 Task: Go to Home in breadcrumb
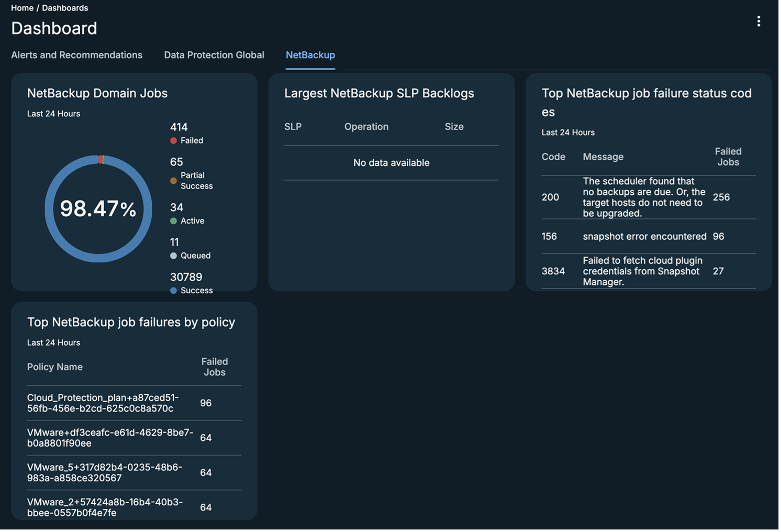(x=22, y=8)
